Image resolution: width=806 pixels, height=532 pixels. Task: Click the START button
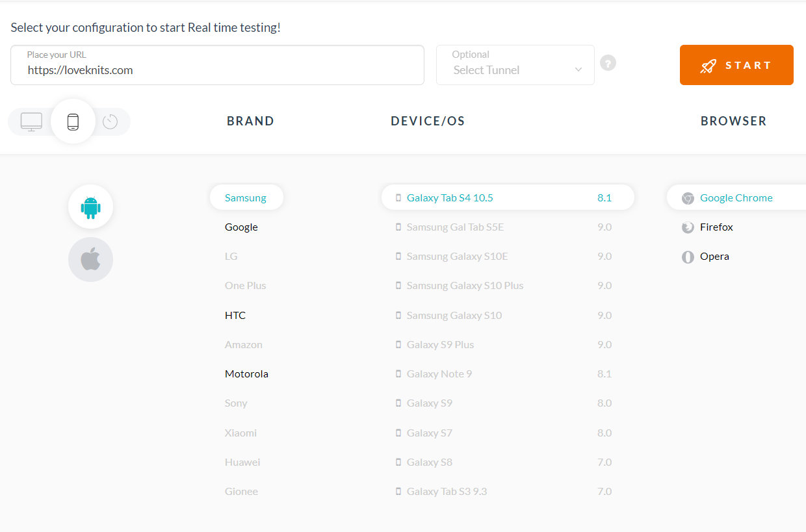coord(736,65)
